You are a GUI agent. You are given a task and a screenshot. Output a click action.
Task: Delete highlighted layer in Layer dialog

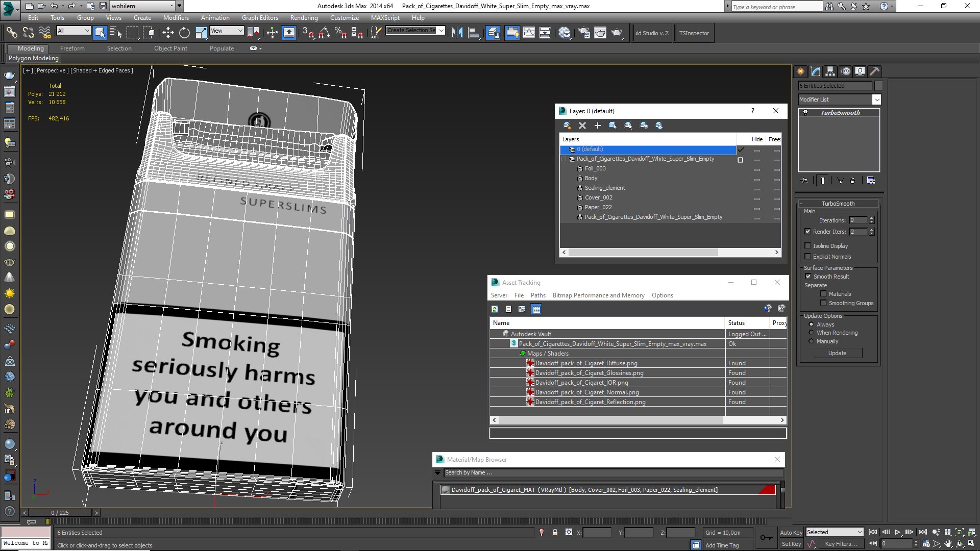tap(582, 126)
